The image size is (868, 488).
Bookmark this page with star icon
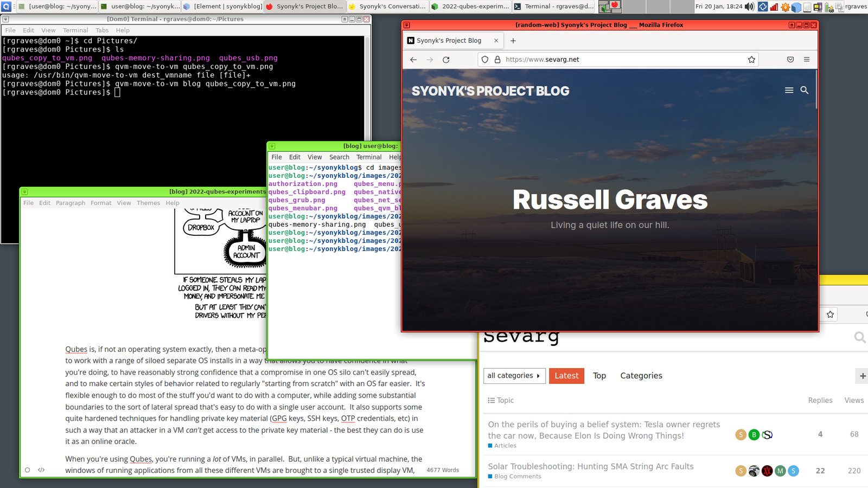coord(751,60)
